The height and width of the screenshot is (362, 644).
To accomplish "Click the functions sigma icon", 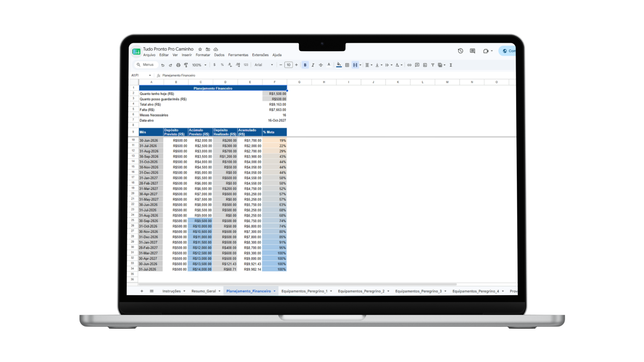I will 451,65.
